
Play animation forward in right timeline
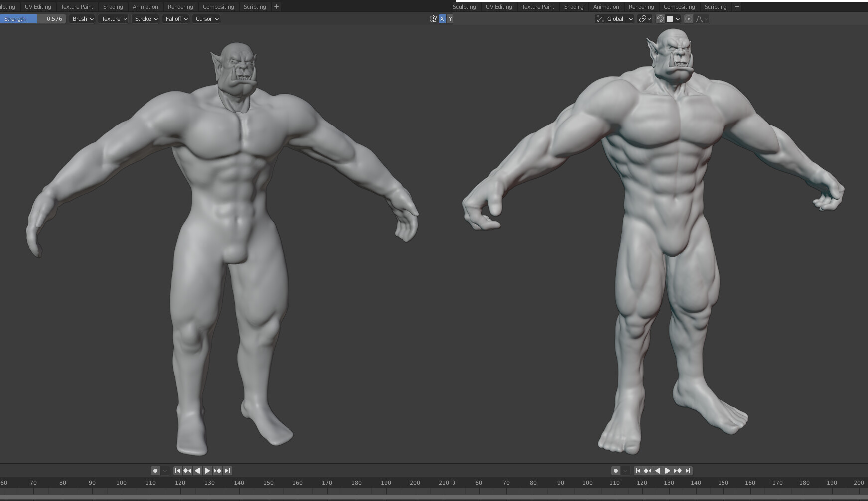click(x=668, y=471)
